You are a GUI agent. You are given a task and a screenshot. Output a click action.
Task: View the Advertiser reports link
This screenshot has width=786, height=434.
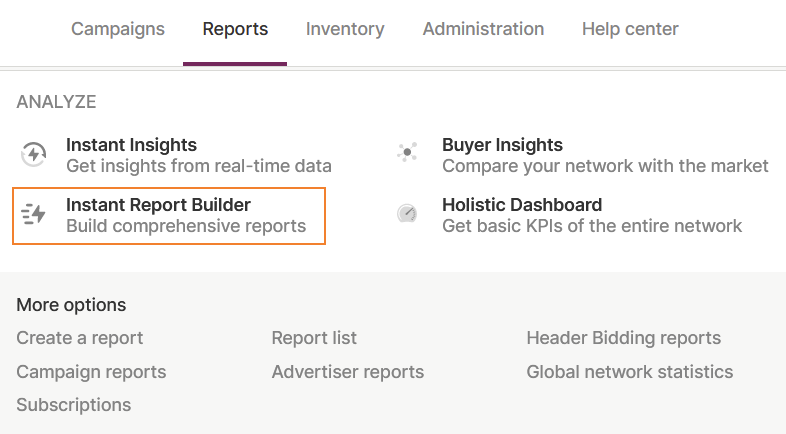[348, 372]
